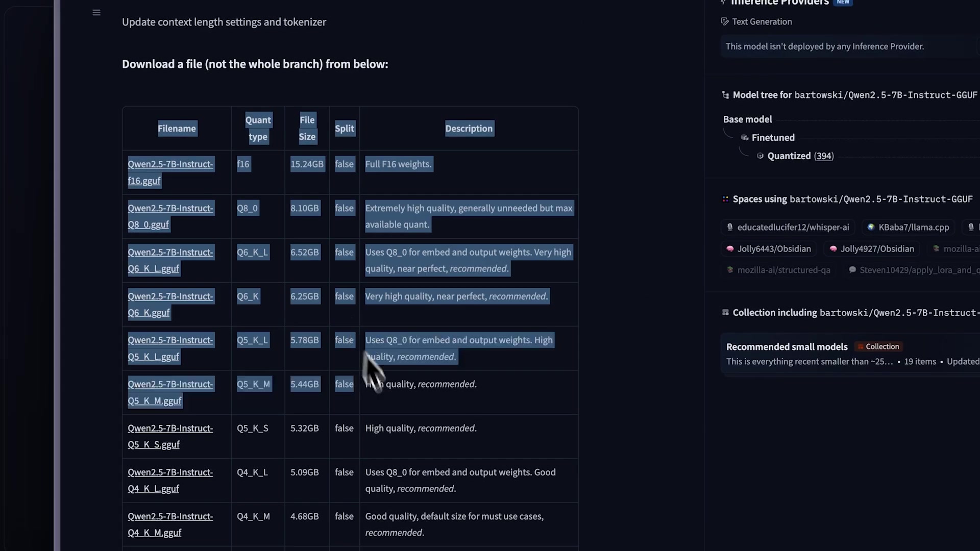Click the Jolly6443/Obsidian space emoji icon
This screenshot has height=551, width=980.
pos(730,249)
